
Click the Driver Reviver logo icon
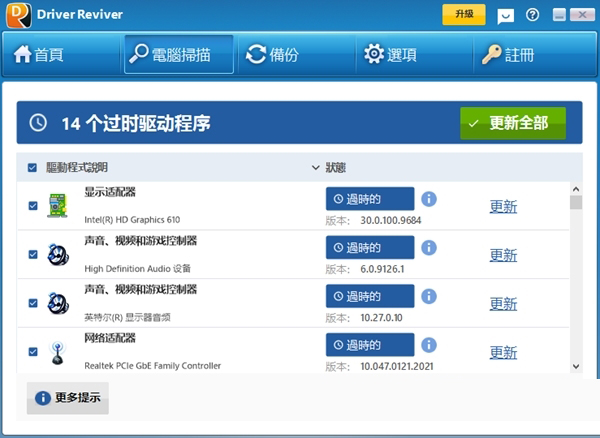[x=18, y=15]
